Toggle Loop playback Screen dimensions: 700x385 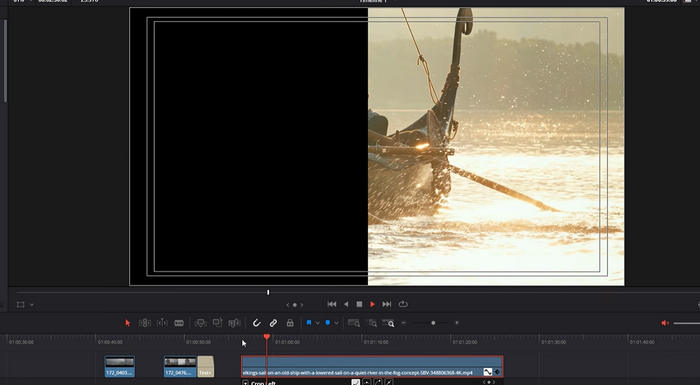(403, 304)
